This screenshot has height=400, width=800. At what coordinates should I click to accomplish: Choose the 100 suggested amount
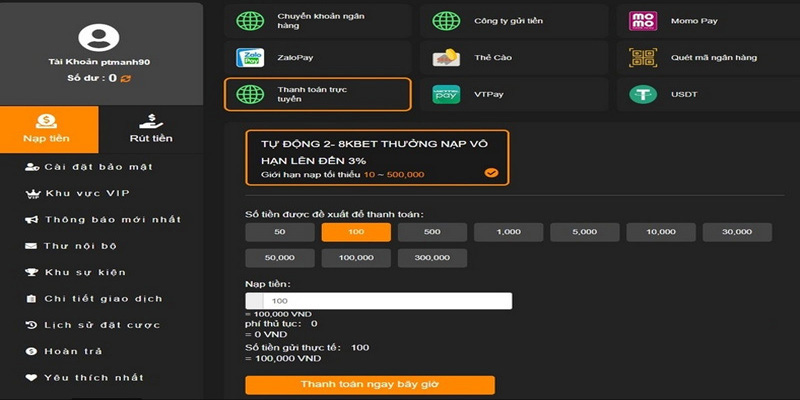[x=355, y=232]
